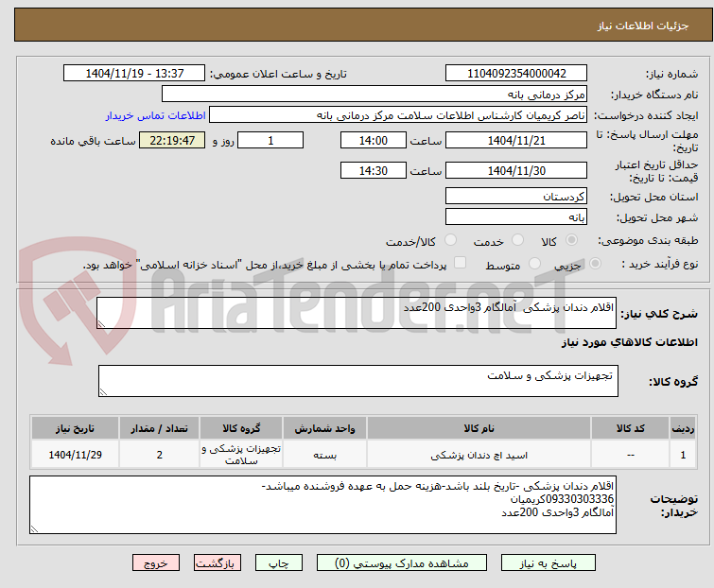Click the validity time field 14:30
Image resolution: width=714 pixels, height=588 pixels.
[374, 171]
